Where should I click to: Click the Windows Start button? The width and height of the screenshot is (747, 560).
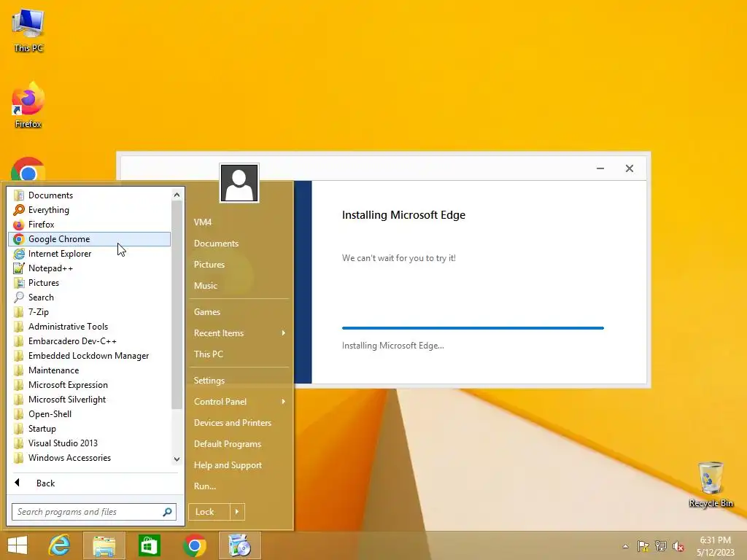pos(18,545)
